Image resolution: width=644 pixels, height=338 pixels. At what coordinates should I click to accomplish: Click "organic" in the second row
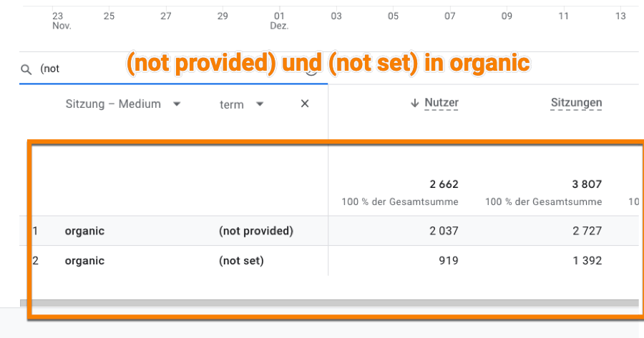tap(84, 261)
